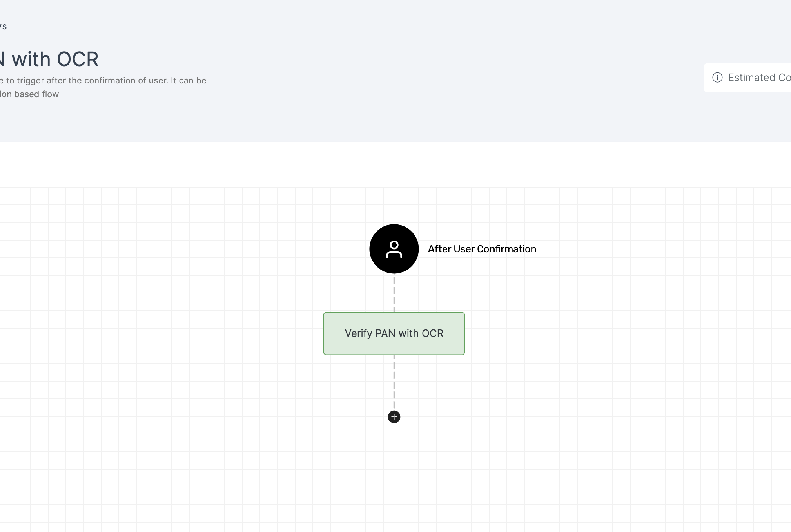Click the After User Confirmation label
The height and width of the screenshot is (532, 791).
coord(482,248)
